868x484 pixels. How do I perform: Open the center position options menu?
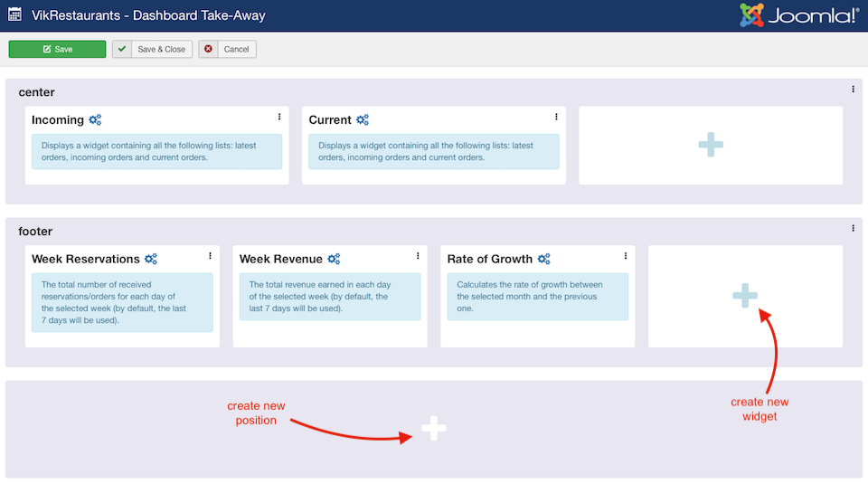point(853,90)
